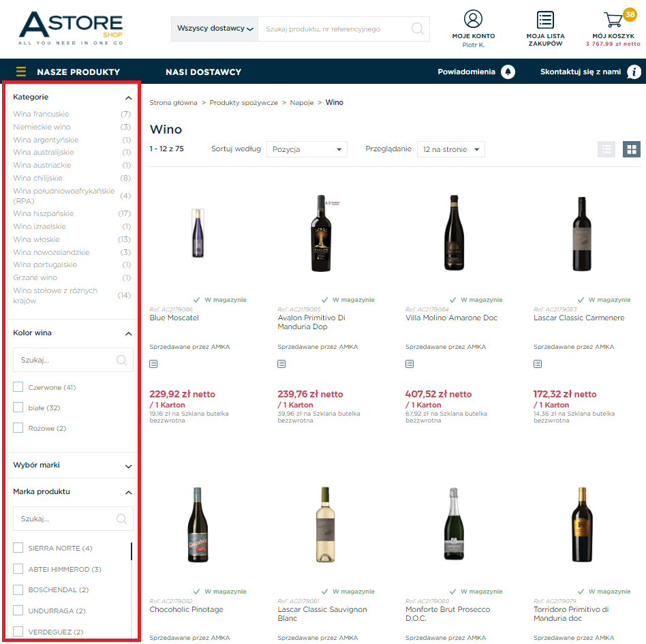Open the Torridoro Primitivo bottle image
Viewport: 646px width, 644px height.
point(582,525)
